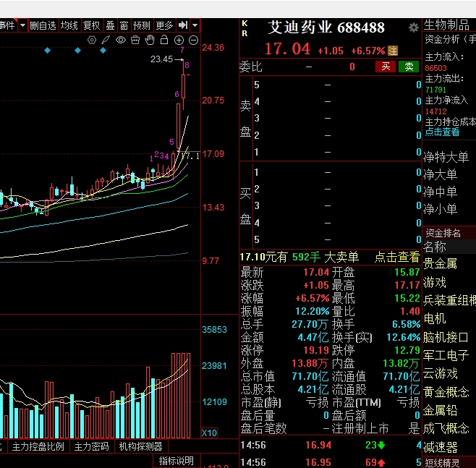Open 指标说明 indicator description

tap(176, 461)
